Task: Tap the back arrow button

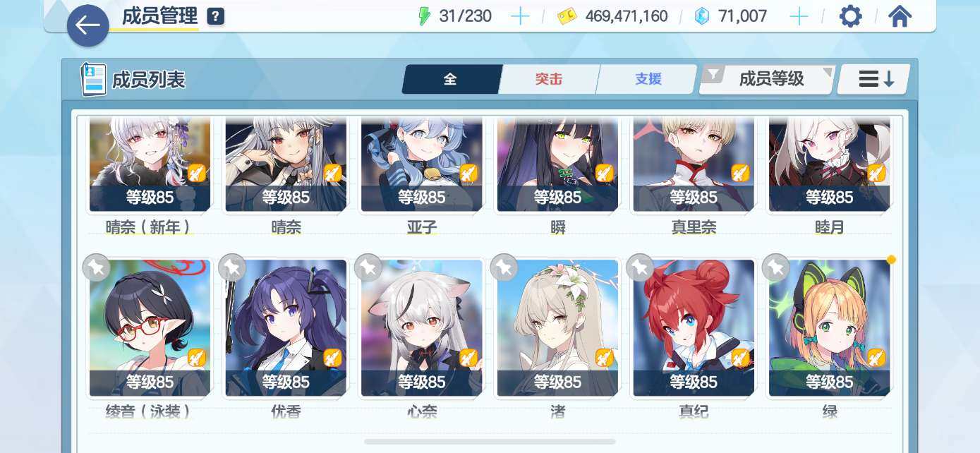Action: coord(87,26)
